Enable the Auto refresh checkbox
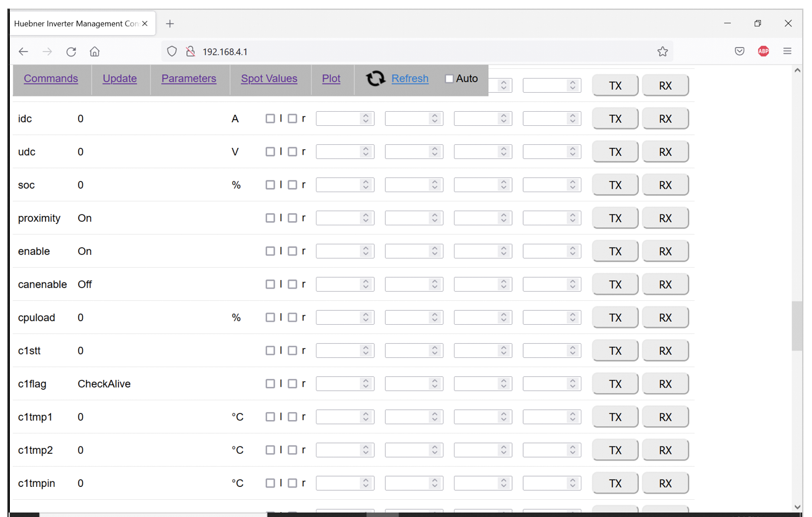Viewport: 812px width, 517px height. pyautogui.click(x=449, y=79)
